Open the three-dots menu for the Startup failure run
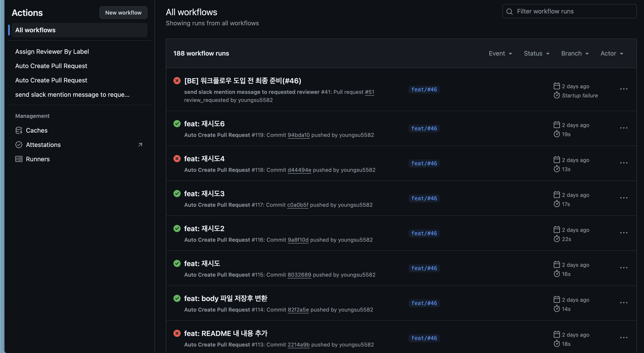644x353 pixels. (x=624, y=89)
